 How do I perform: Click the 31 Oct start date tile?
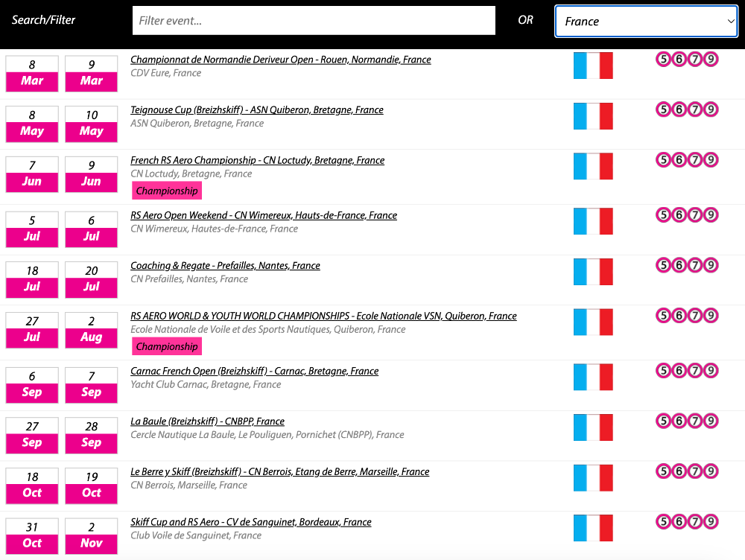pyautogui.click(x=32, y=536)
